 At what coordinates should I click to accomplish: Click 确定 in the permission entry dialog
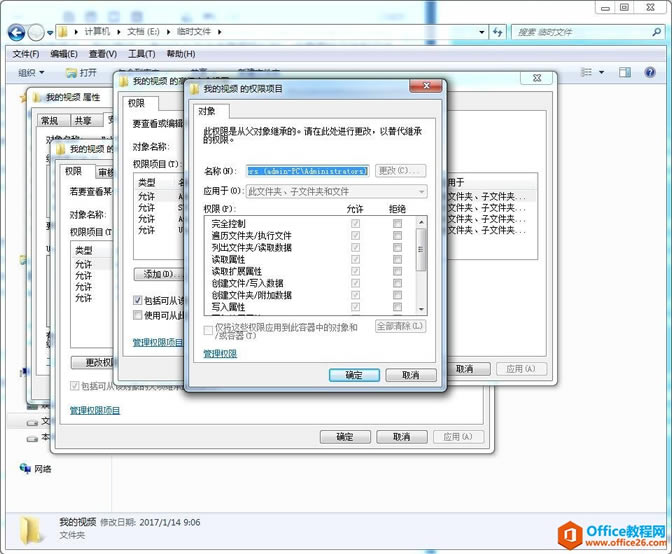pos(354,375)
